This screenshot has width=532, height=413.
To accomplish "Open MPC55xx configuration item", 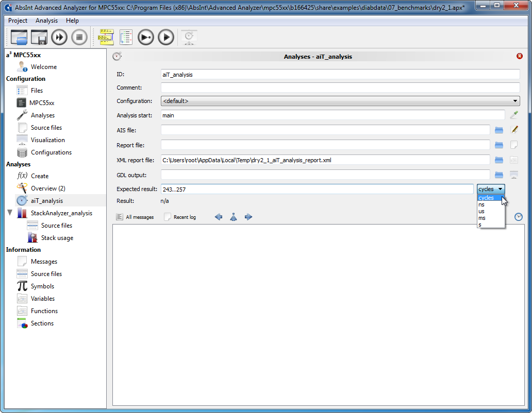I will [42, 102].
